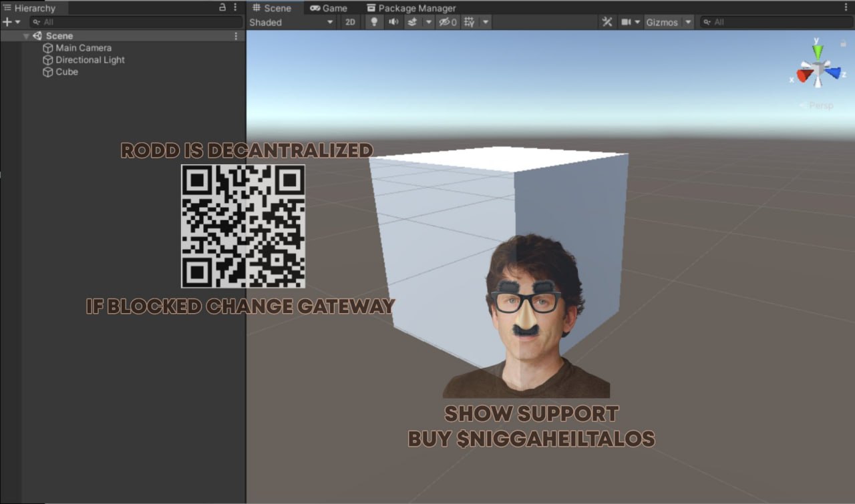Toggle Gizmos in the Scene view
This screenshot has width=855, height=504.
662,22
